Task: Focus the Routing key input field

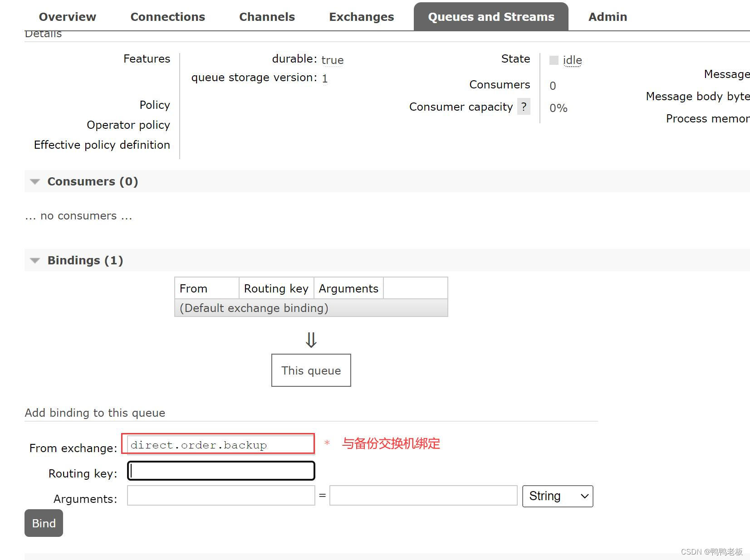Action: (221, 471)
